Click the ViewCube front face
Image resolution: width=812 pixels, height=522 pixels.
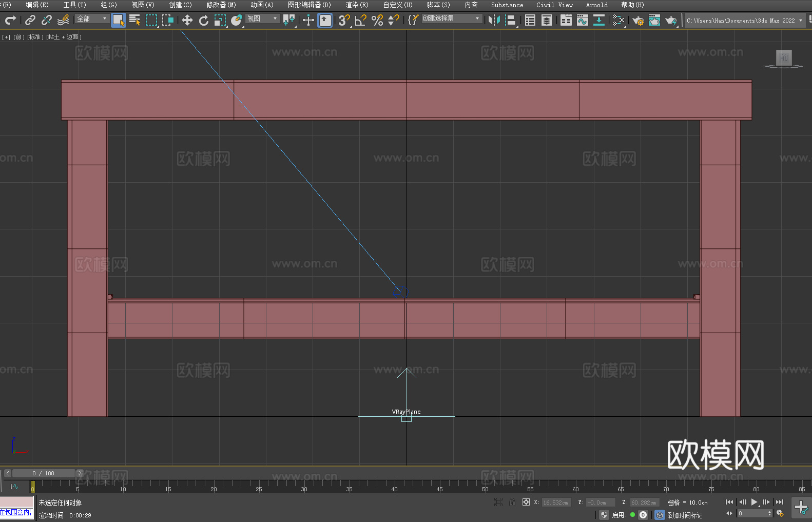tap(784, 57)
